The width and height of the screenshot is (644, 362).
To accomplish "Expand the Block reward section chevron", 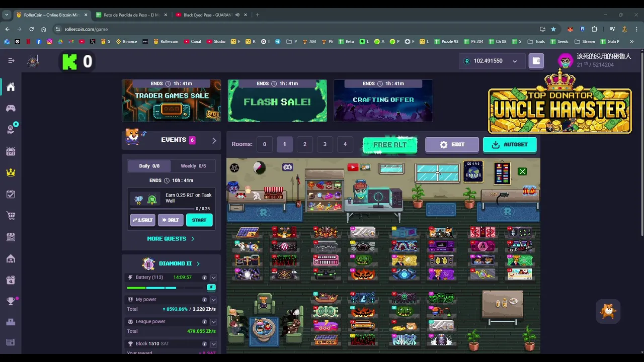I will coord(213,344).
